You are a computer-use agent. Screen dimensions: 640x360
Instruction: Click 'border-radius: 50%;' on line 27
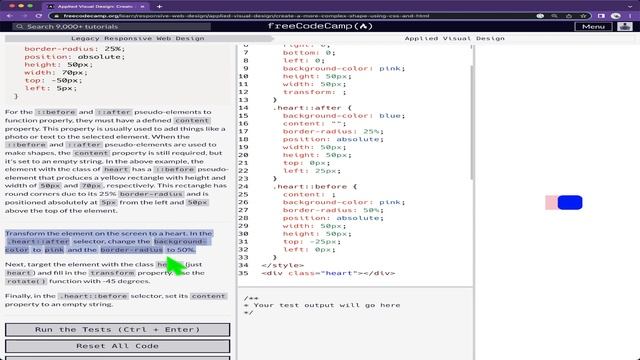click(x=333, y=210)
